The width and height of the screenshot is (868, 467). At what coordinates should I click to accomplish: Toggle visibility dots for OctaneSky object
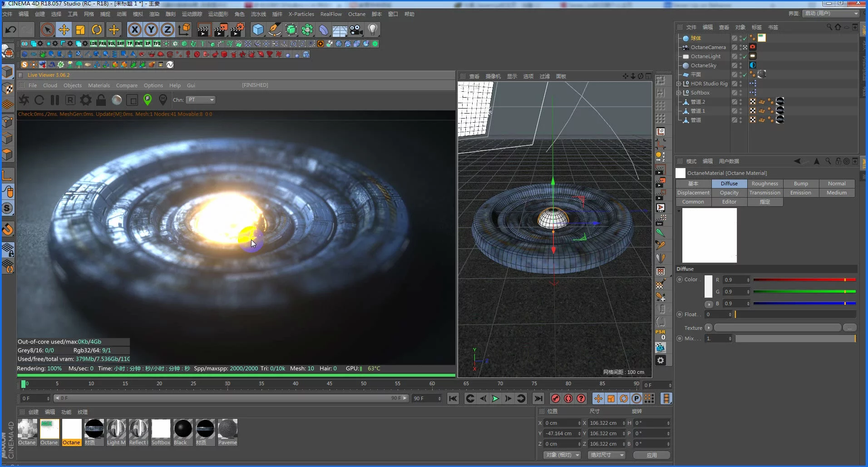pyautogui.click(x=741, y=65)
